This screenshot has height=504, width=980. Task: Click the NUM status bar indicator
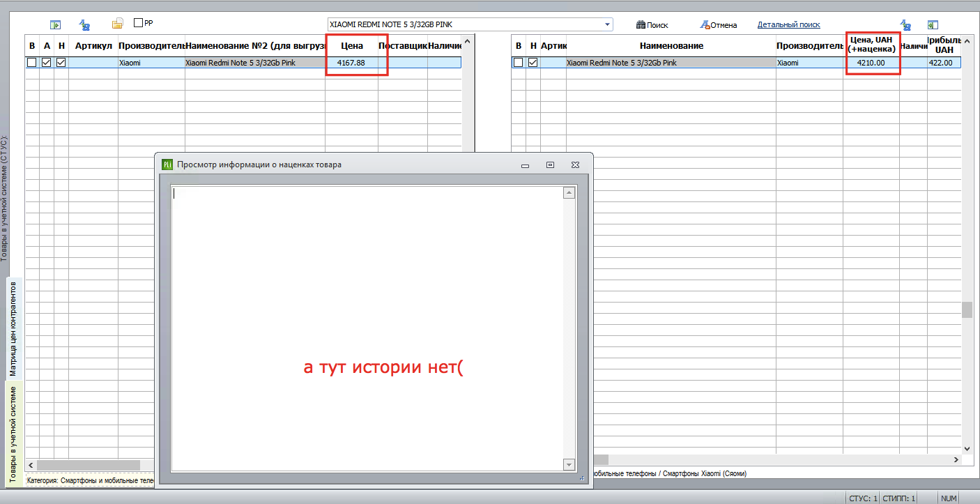[x=949, y=498]
